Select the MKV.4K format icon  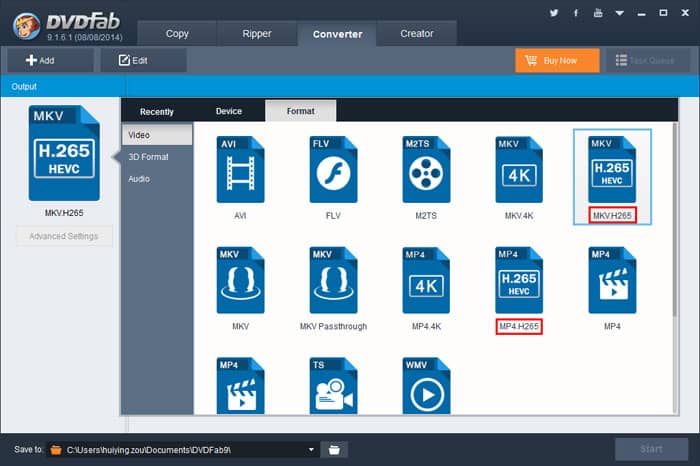tap(519, 169)
